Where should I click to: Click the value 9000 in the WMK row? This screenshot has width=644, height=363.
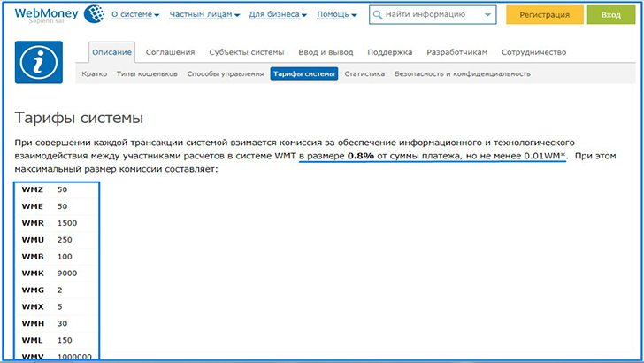tap(67, 274)
